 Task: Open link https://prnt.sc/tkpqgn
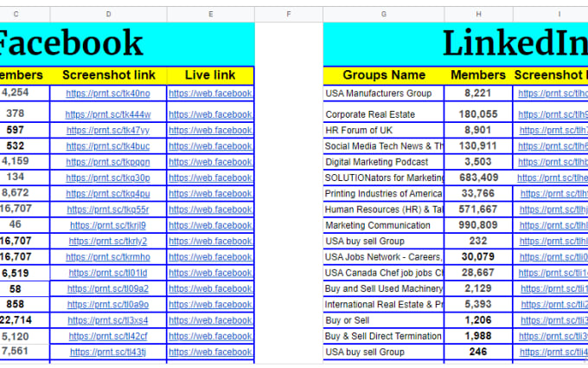(108, 162)
